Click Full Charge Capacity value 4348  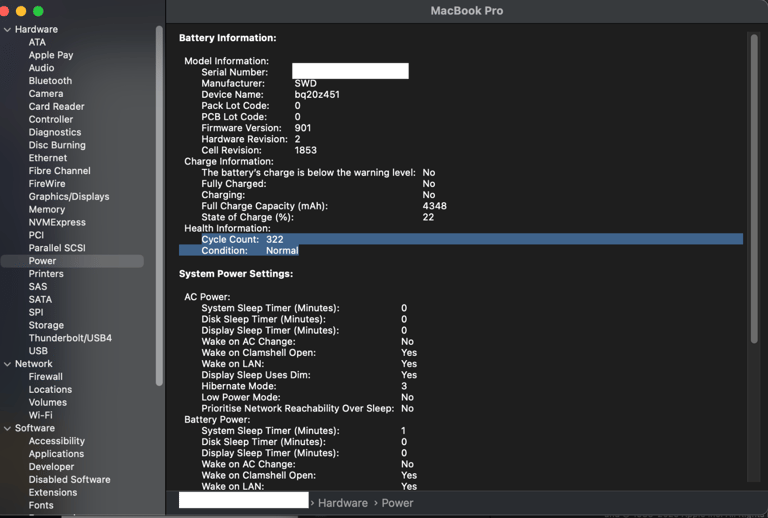(434, 206)
